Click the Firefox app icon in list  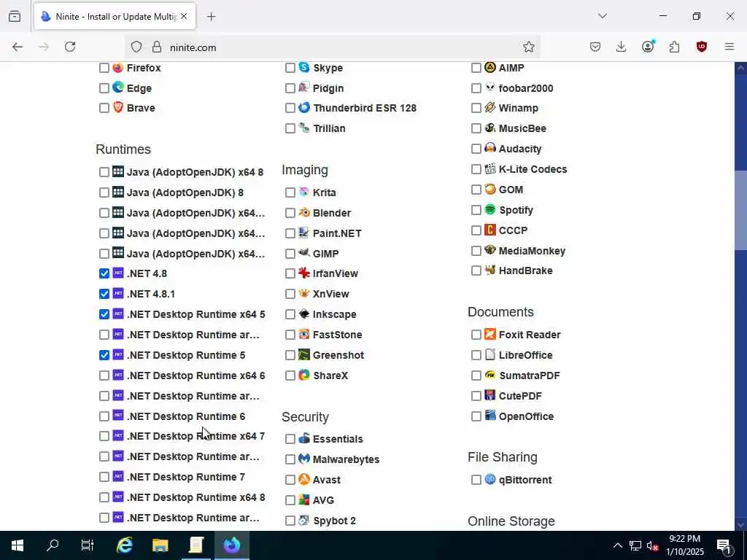click(117, 68)
